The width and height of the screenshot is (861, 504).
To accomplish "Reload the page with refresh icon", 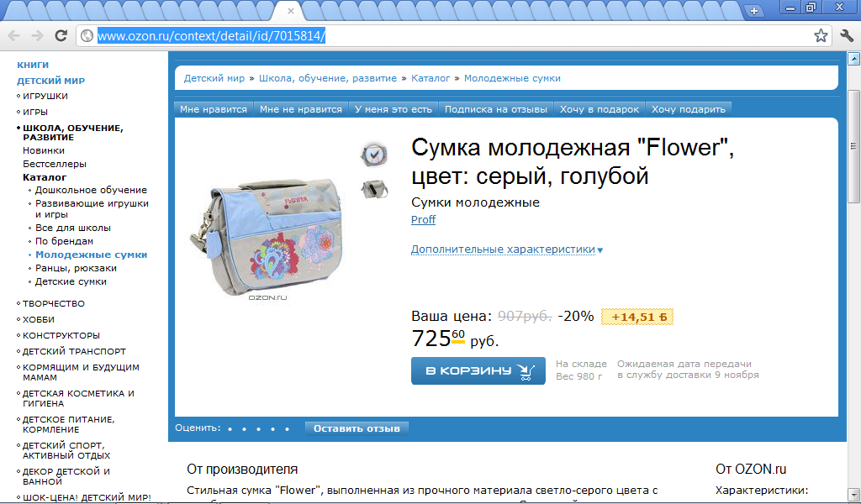I will (x=61, y=36).
